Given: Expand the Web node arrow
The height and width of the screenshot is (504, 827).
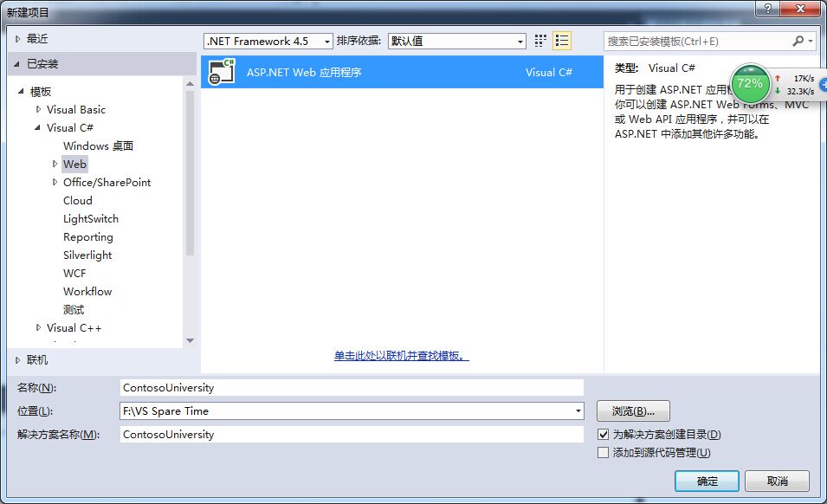Looking at the screenshot, I should (55, 164).
